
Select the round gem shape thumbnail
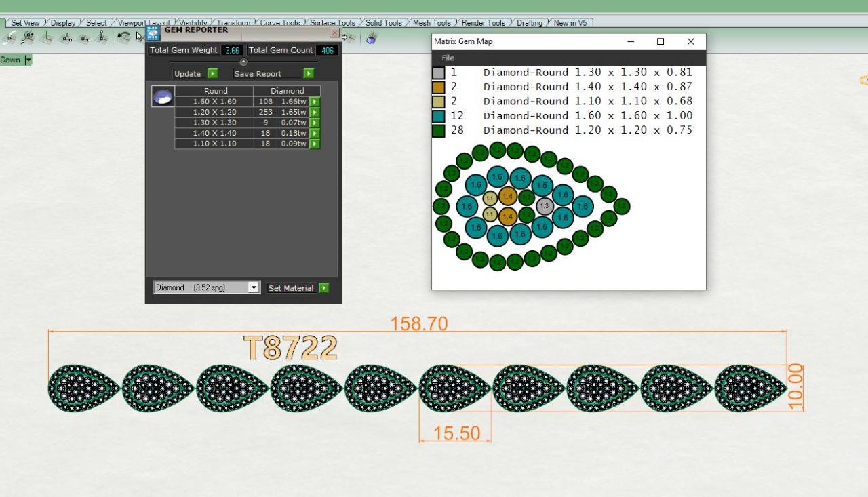(163, 97)
